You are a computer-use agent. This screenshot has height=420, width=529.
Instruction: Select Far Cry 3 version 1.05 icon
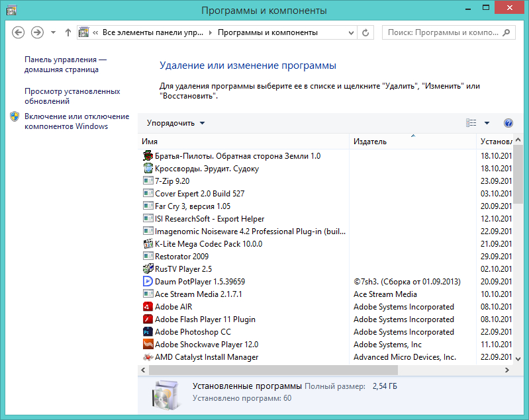pos(148,206)
